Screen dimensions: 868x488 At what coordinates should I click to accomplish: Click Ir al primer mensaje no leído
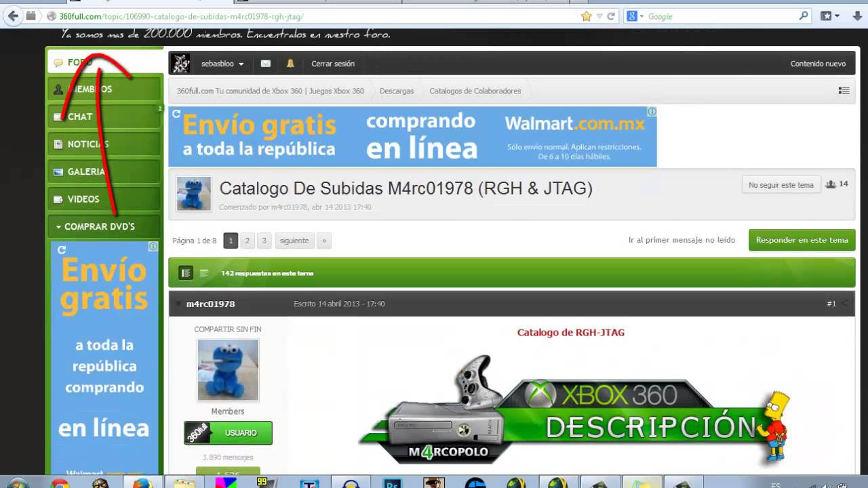682,240
